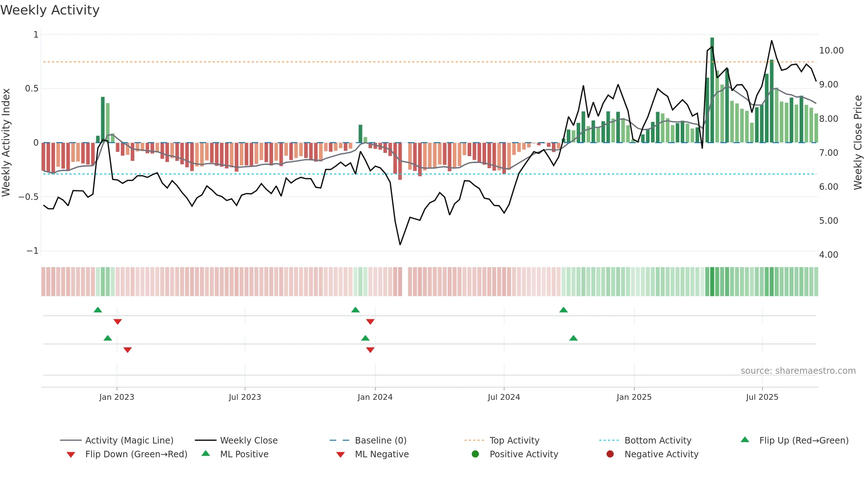Click the Weekly Activity Index axis title
Viewport: 868px width, 488px height.
point(6,142)
